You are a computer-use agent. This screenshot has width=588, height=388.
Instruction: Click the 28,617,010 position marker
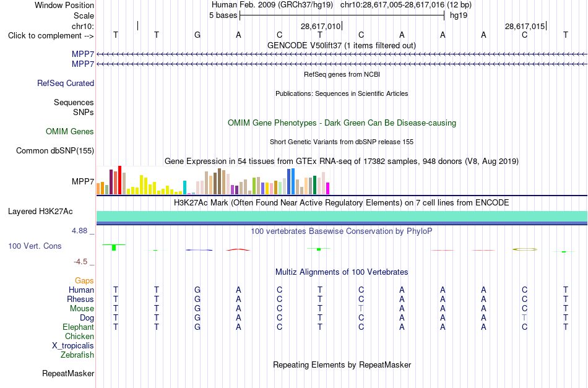pos(321,26)
